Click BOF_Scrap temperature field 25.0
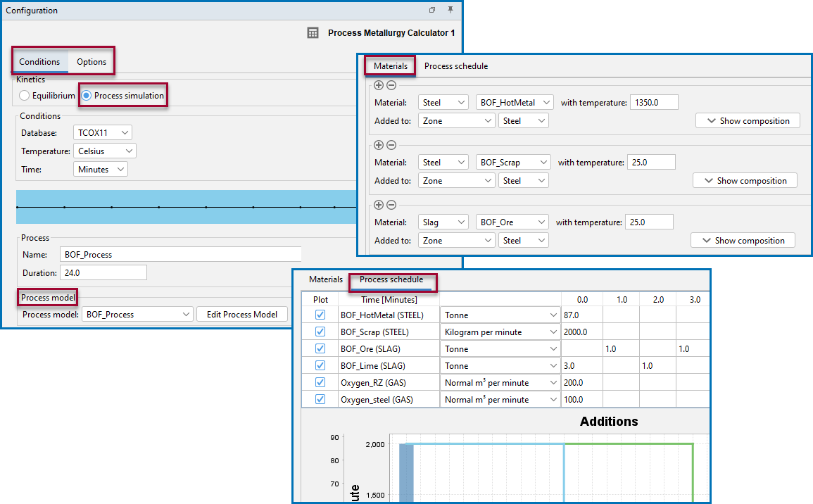This screenshot has height=504, width=813. tap(651, 163)
